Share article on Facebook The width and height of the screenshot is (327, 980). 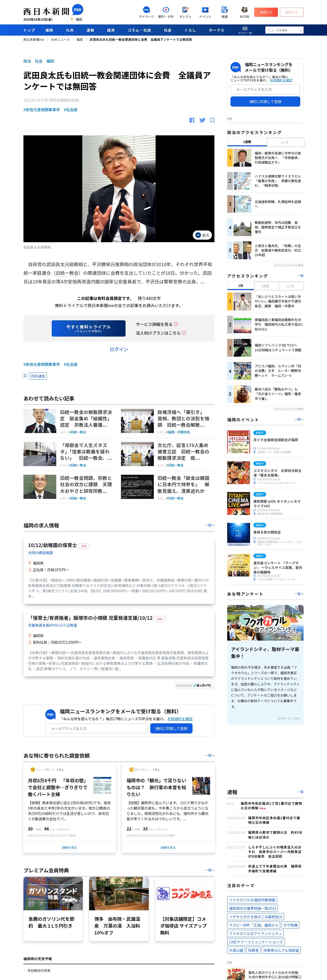pos(192,120)
